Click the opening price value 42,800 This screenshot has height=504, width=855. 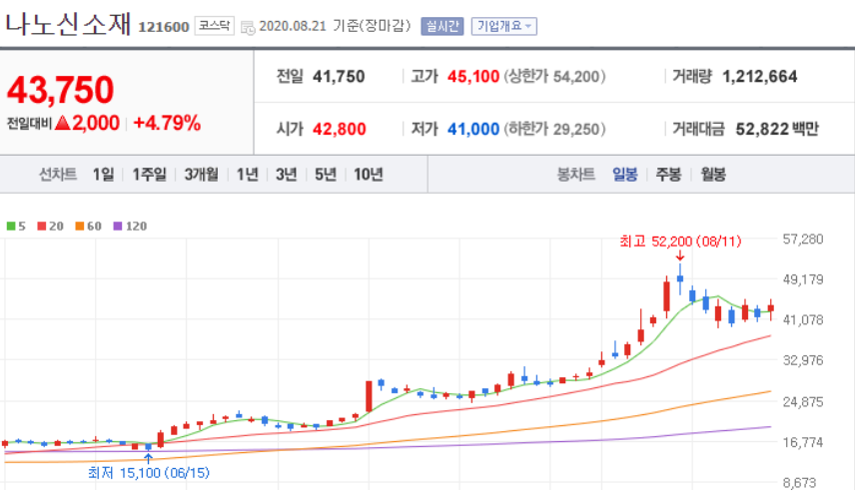(x=340, y=129)
